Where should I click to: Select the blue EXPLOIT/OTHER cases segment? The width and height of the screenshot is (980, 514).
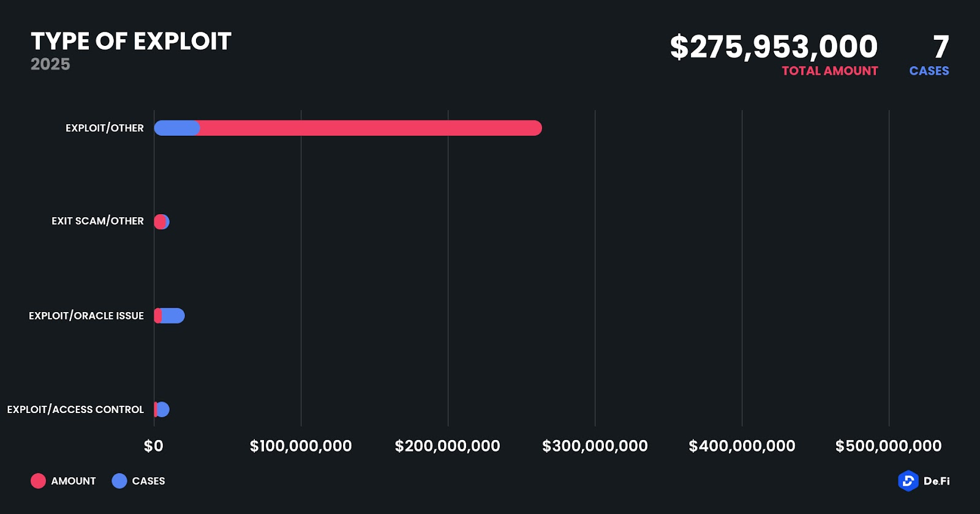tap(176, 128)
